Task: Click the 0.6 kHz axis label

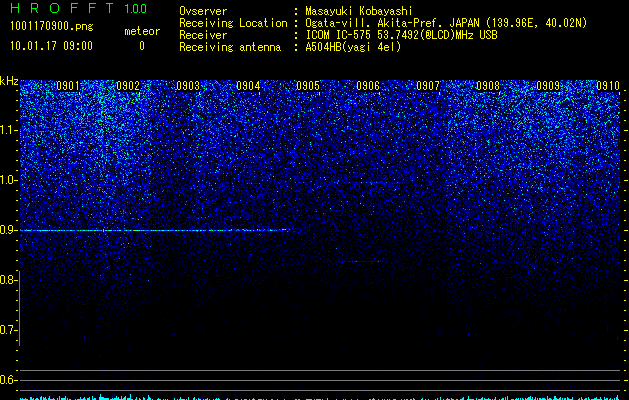Action: click(x=9, y=380)
